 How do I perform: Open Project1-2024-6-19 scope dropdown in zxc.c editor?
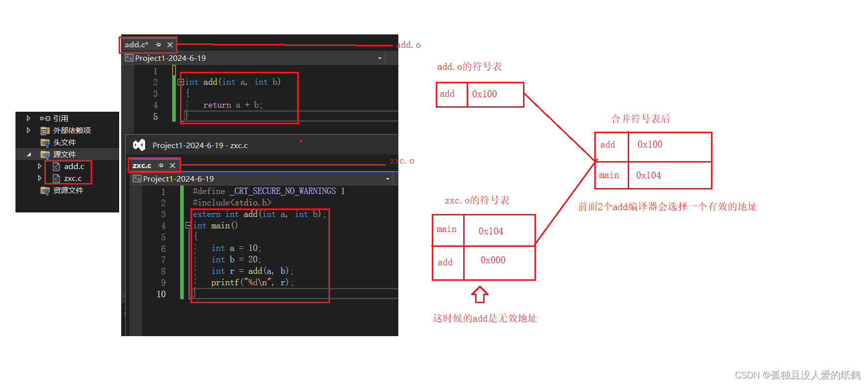(x=387, y=179)
